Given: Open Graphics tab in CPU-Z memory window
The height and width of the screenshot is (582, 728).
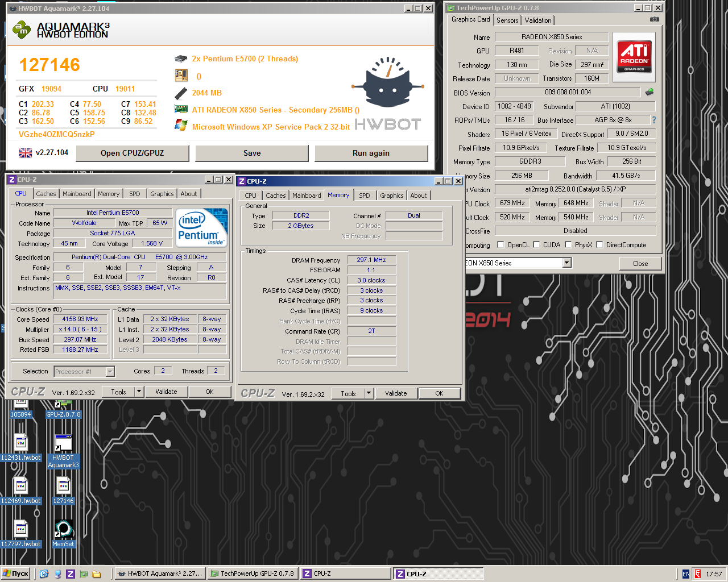Looking at the screenshot, I should point(392,196).
